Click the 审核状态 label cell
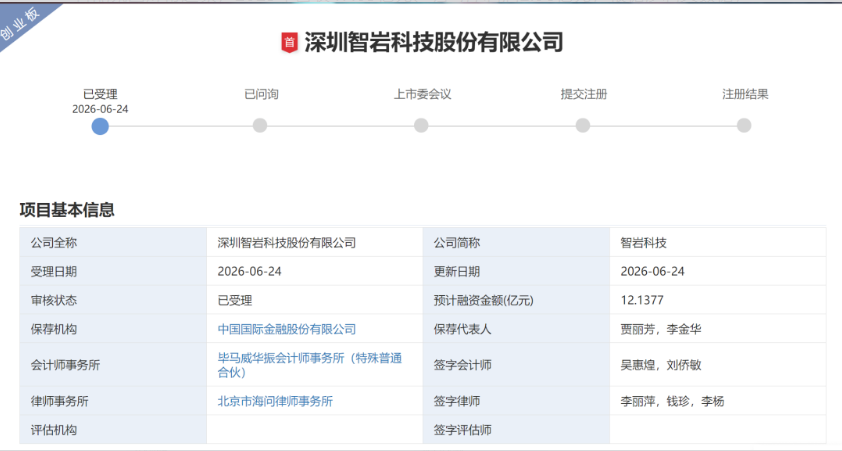This screenshot has height=451, width=842. point(113,300)
